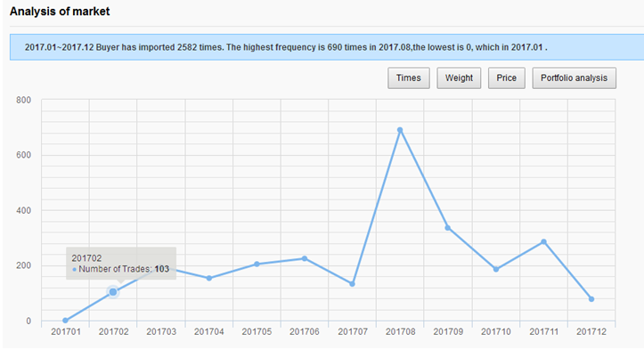Select the 201707 data point

tap(352, 284)
